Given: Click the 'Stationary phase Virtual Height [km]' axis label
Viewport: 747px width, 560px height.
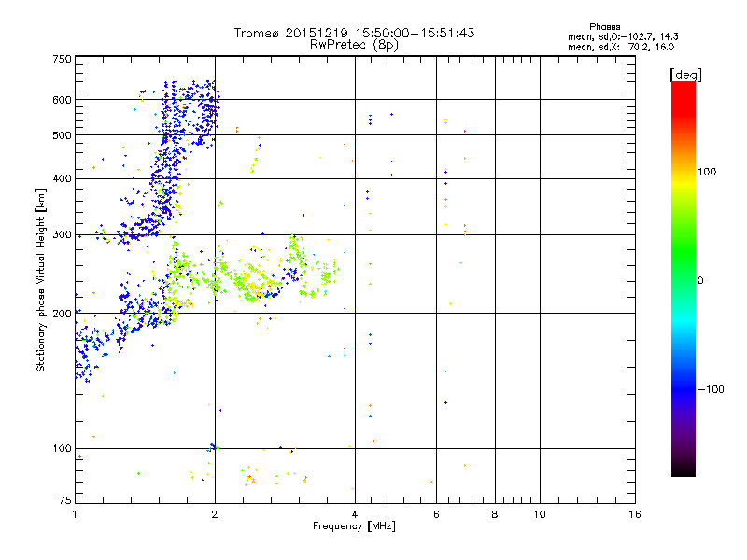Looking at the screenshot, I should coord(40,280).
